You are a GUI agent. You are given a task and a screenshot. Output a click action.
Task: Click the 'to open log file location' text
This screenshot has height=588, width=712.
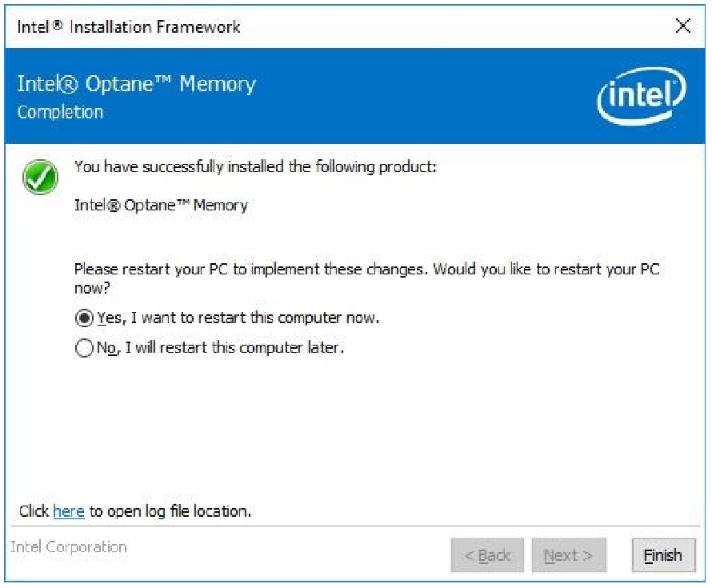click(x=170, y=511)
